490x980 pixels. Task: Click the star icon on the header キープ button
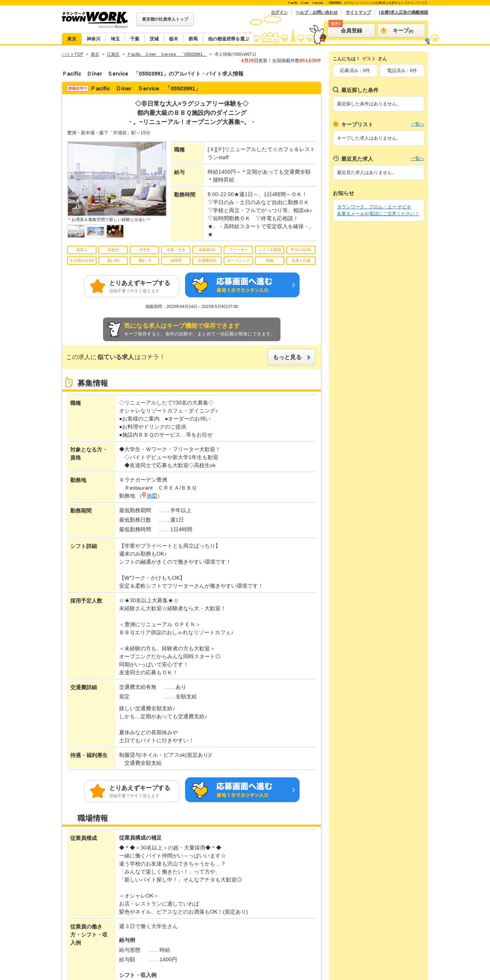[x=384, y=31]
